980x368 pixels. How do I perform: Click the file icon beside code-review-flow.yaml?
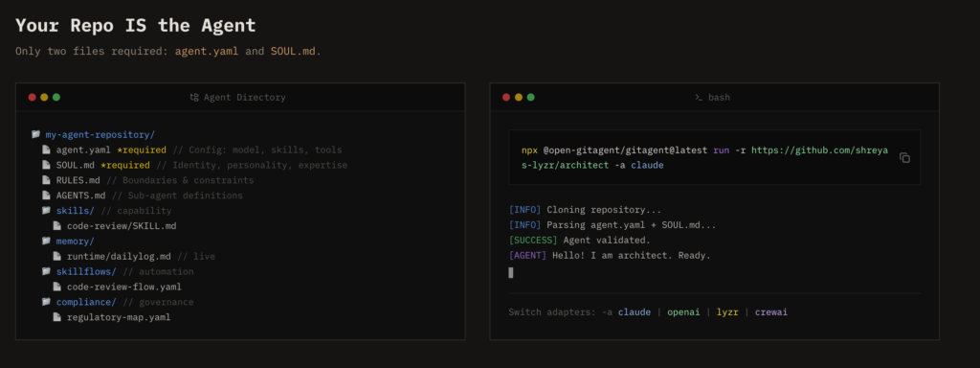(x=56, y=287)
